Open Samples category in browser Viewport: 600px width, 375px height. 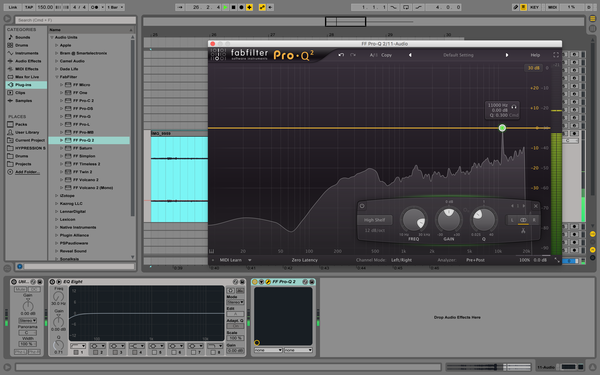tap(24, 101)
